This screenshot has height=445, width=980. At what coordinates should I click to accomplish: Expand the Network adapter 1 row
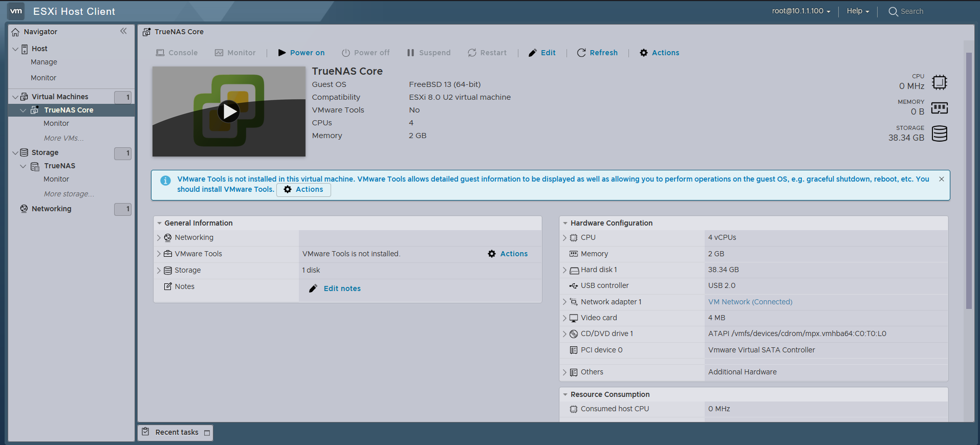point(564,302)
